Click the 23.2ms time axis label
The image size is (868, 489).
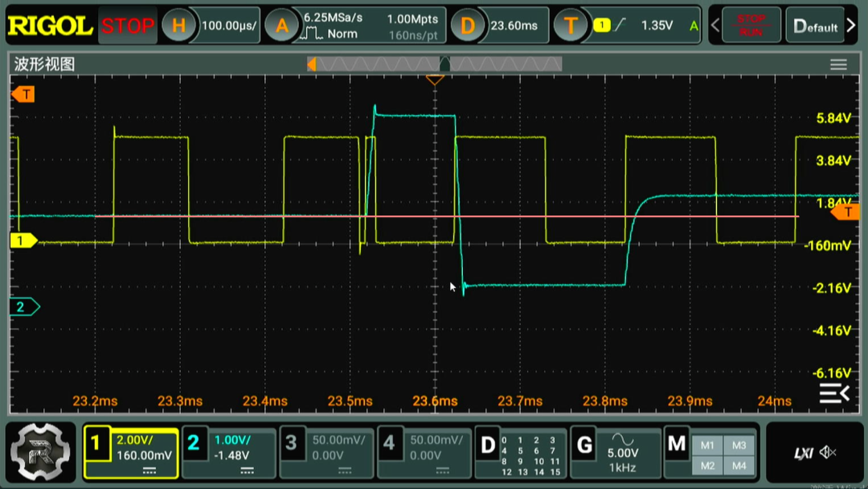95,401
